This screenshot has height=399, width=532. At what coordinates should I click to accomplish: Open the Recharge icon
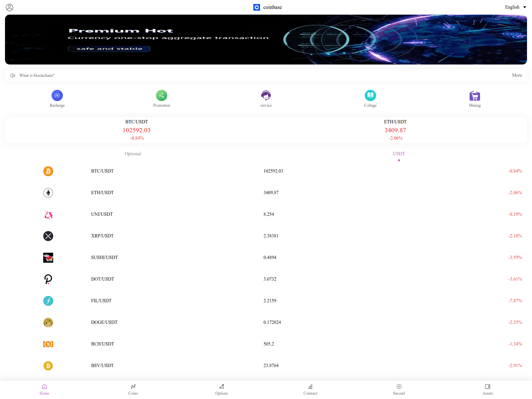coord(57,95)
